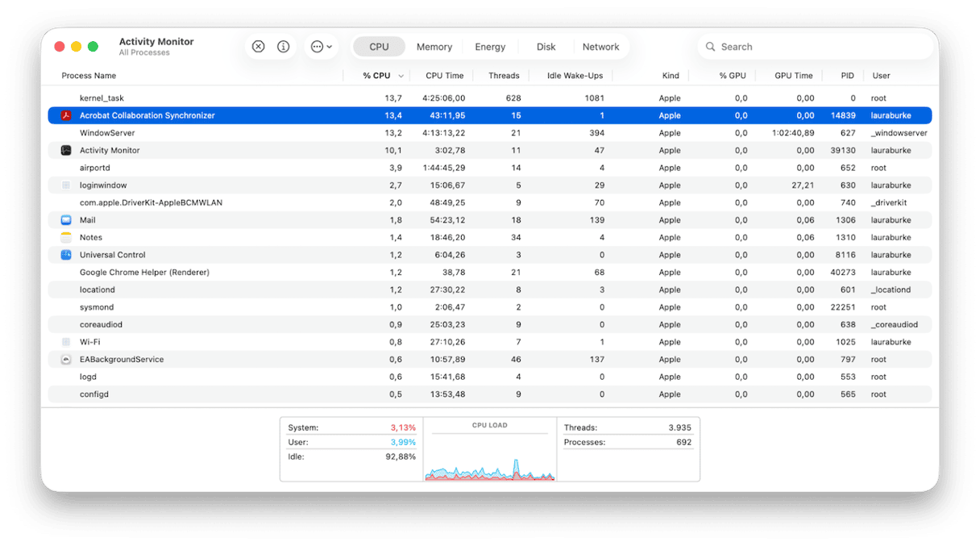The height and width of the screenshot is (546, 980).
Task: Select the configd process
Action: [490, 394]
